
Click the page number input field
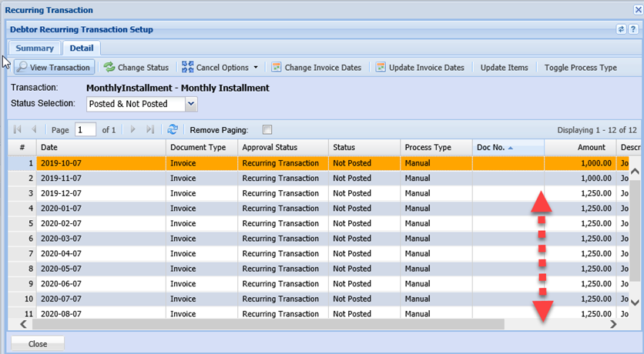(x=86, y=130)
